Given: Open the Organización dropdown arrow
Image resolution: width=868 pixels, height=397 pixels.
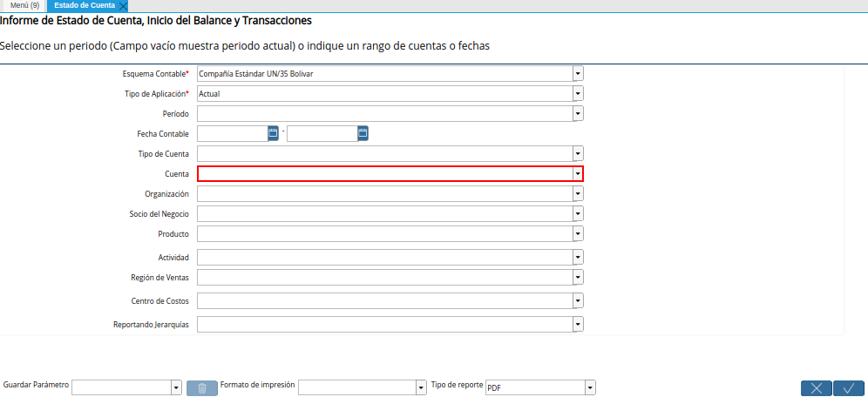Looking at the screenshot, I should pyautogui.click(x=578, y=193).
